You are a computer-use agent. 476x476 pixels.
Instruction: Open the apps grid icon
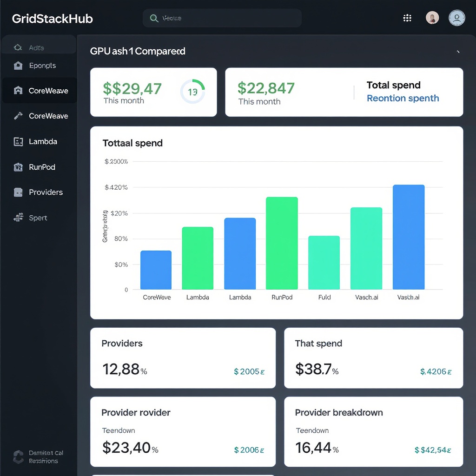point(407,18)
